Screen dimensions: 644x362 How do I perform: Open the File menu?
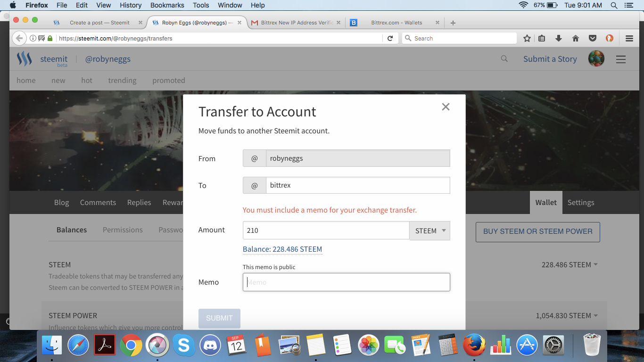pos(62,5)
